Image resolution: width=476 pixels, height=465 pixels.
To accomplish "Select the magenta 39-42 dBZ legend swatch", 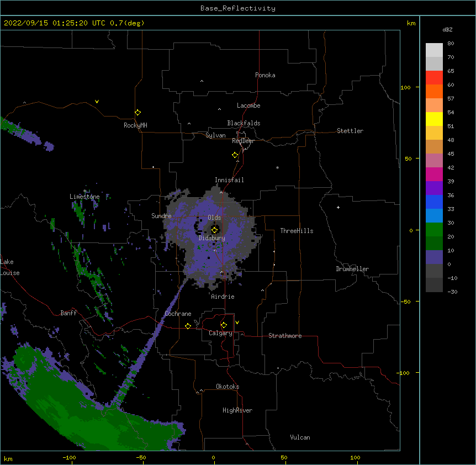I will tap(434, 174).
